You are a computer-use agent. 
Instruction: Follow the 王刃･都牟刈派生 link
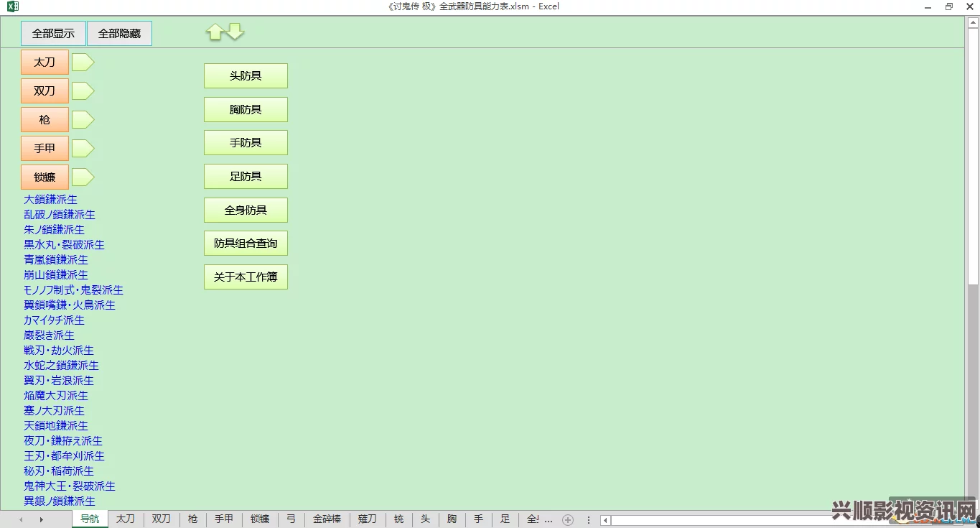[64, 456]
